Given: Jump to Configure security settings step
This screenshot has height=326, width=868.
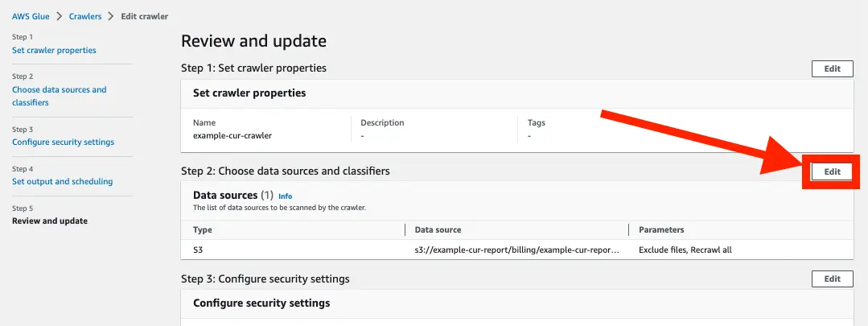Looking at the screenshot, I should click(x=63, y=142).
